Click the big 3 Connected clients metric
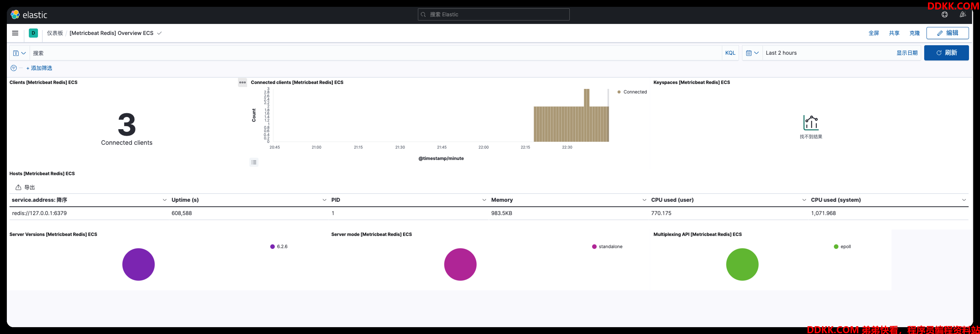 (127, 124)
